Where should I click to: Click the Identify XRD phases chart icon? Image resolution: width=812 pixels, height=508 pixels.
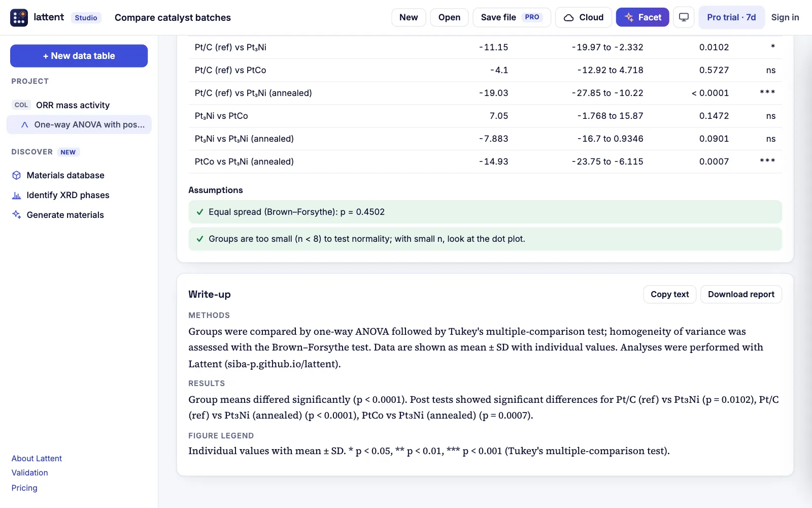(x=17, y=195)
